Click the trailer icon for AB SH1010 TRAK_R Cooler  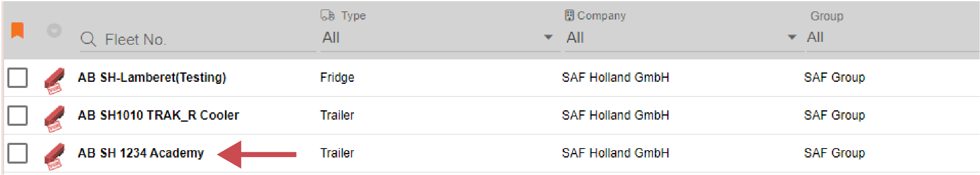(x=54, y=118)
